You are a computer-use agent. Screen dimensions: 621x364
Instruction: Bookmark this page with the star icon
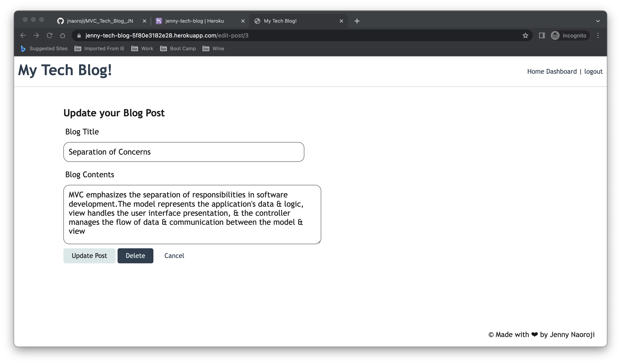[x=525, y=35]
